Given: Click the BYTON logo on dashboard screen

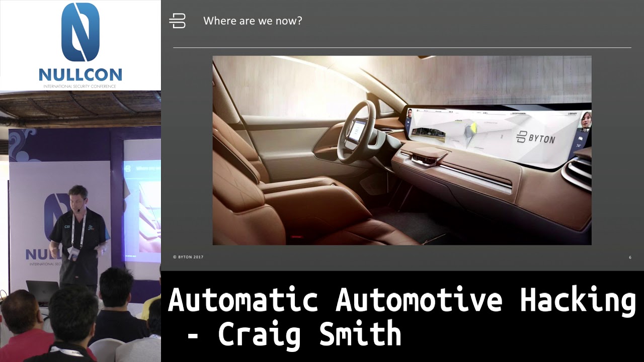Looking at the screenshot, I should tap(536, 138).
